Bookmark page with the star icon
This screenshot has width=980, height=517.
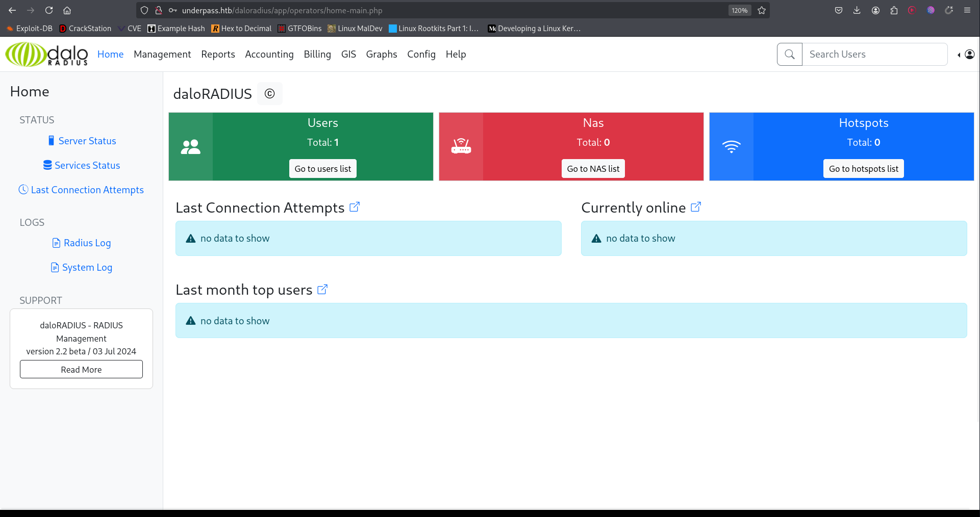coord(762,10)
